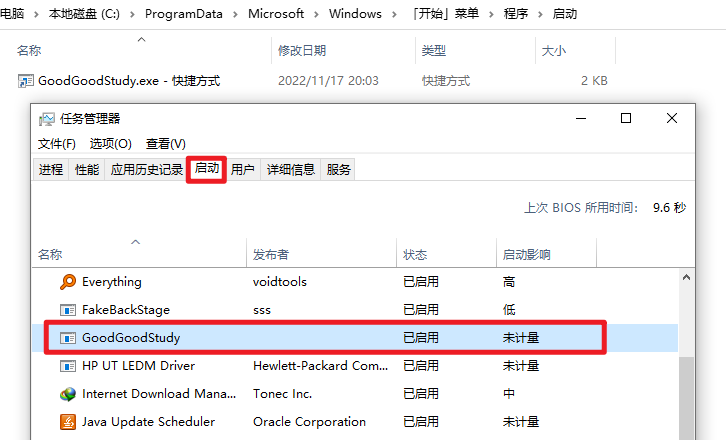The height and width of the screenshot is (440, 726).
Task: Click the Hewlett-Packard Com... publisher cell
Action: (x=320, y=366)
